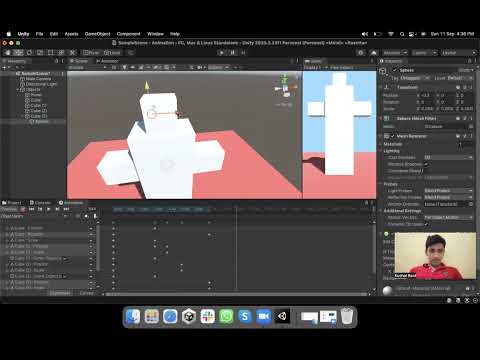Click the Pause button in the top toolbar

click(233, 53)
